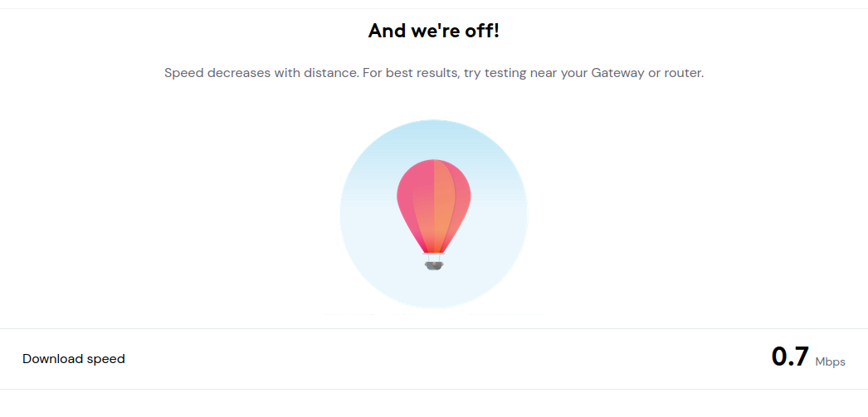Image resolution: width=868 pixels, height=417 pixels.
Task: Click the word "Gateway" in the tip
Action: tap(617, 73)
